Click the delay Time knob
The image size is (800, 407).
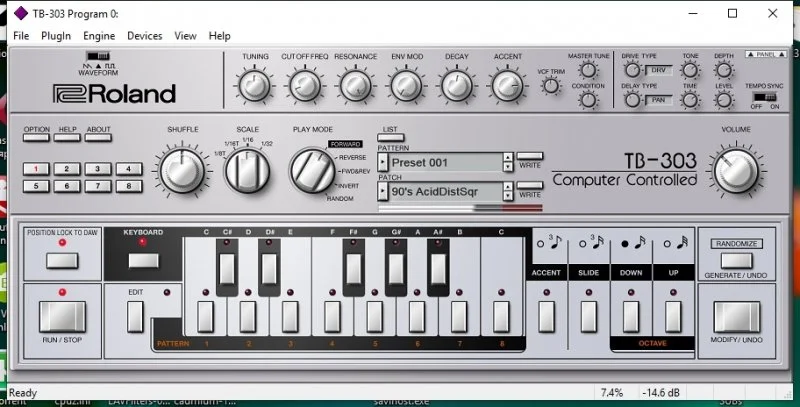pos(690,100)
